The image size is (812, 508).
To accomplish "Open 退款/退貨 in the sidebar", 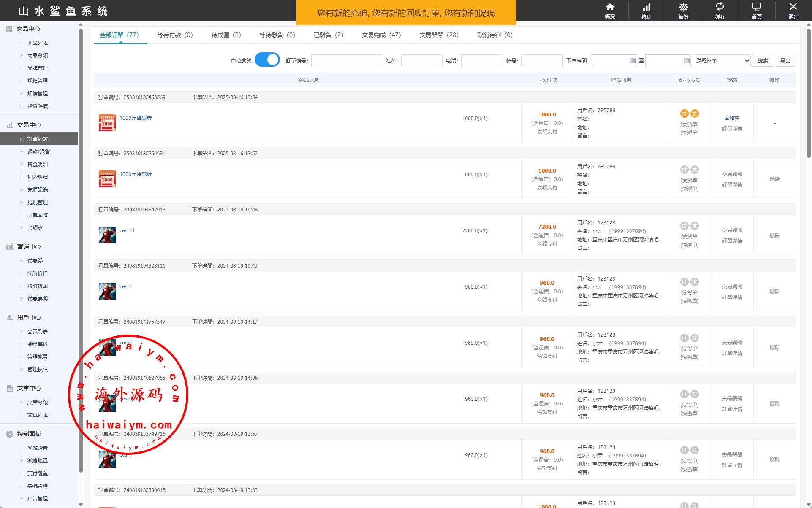I will [x=38, y=151].
